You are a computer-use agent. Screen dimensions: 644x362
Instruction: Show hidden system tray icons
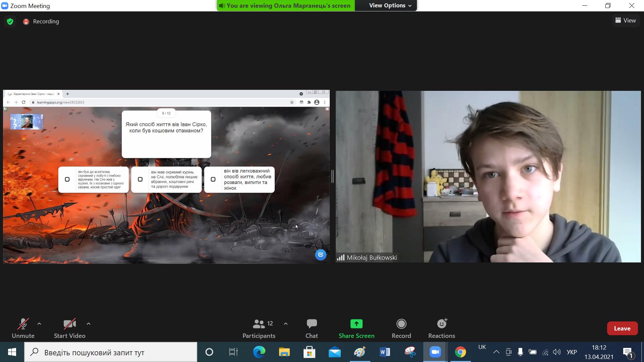[496, 352]
